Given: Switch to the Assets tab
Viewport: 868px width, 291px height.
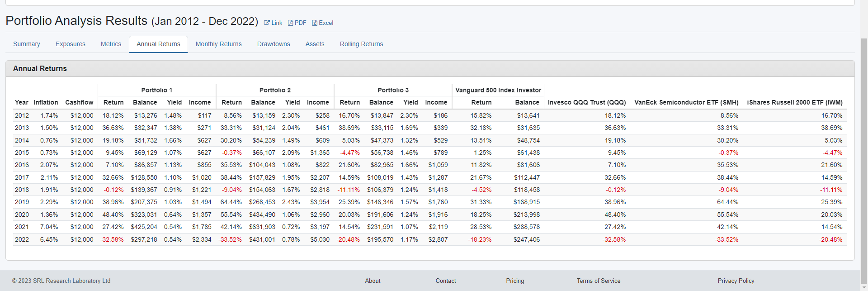Looking at the screenshot, I should click(315, 44).
